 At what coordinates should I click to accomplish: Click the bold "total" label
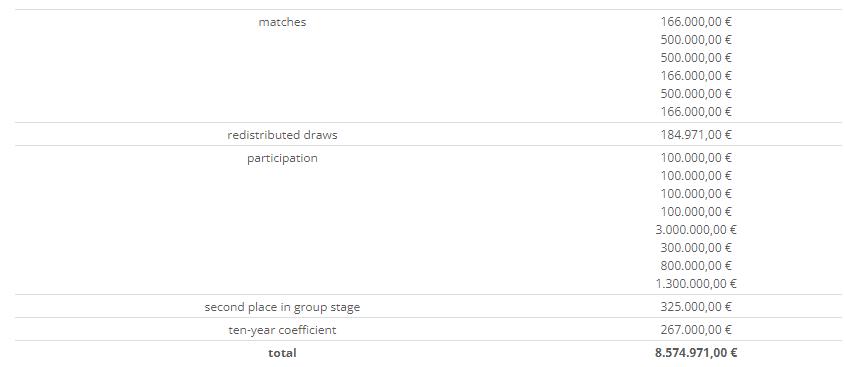coord(282,353)
